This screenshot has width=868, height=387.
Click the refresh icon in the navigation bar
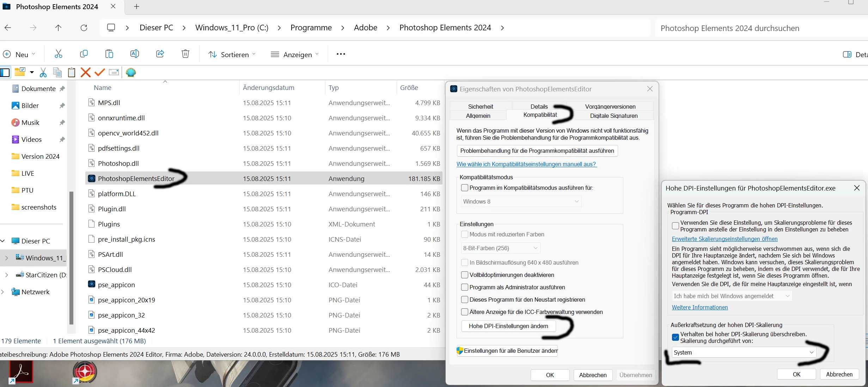click(x=84, y=28)
